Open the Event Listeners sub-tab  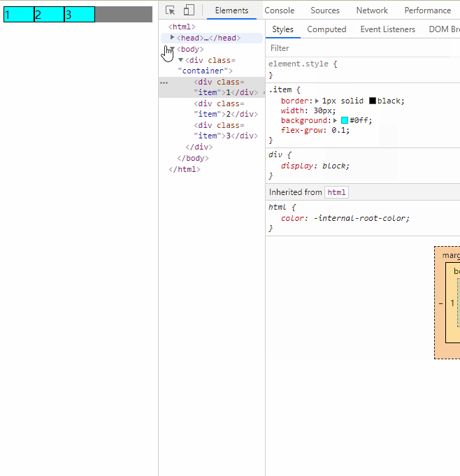[387, 29]
